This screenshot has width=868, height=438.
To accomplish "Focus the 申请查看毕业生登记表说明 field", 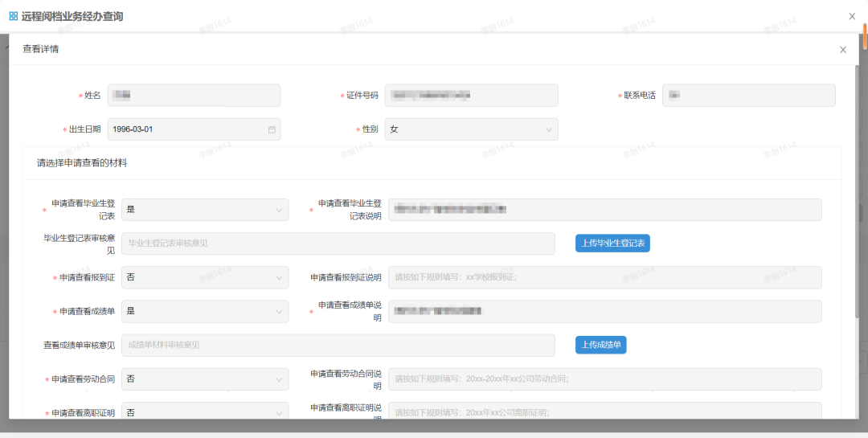I will point(604,210).
